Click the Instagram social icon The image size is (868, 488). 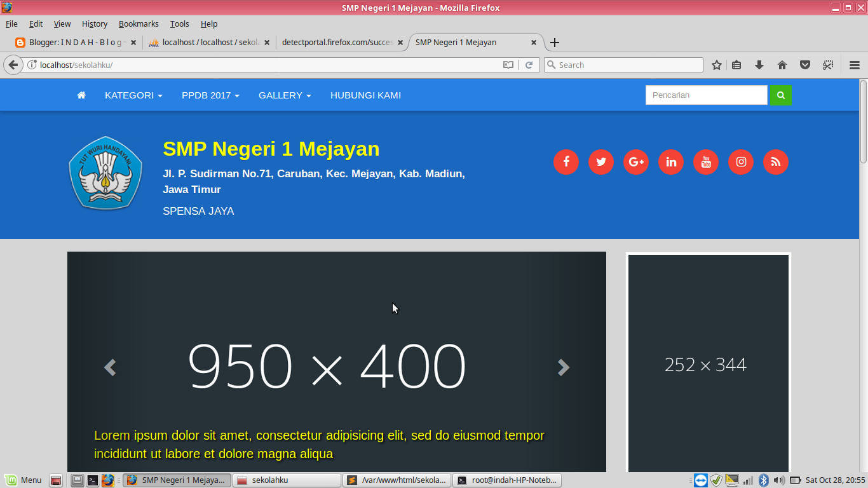coord(740,162)
